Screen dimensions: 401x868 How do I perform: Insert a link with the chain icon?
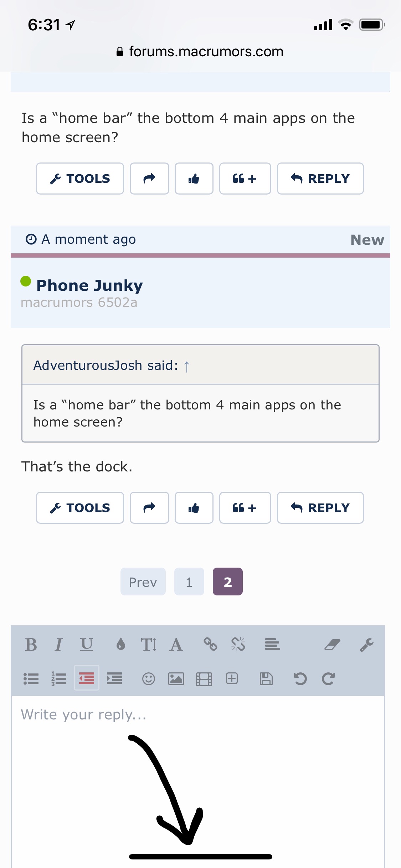[x=210, y=644]
